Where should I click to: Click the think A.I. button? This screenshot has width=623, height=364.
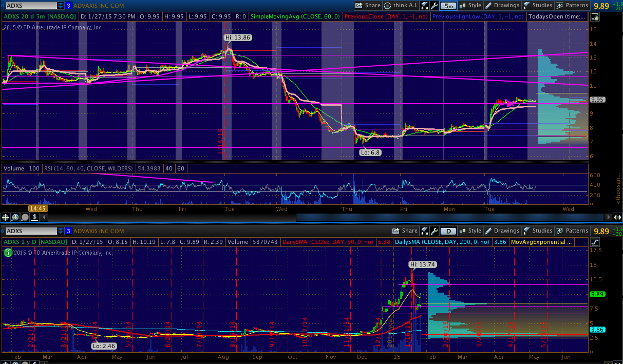[x=402, y=6]
